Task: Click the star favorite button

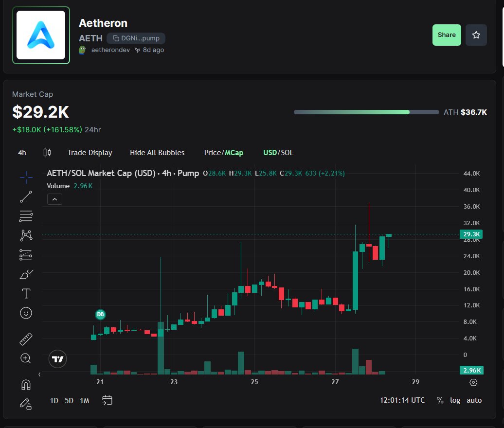Action: point(476,35)
